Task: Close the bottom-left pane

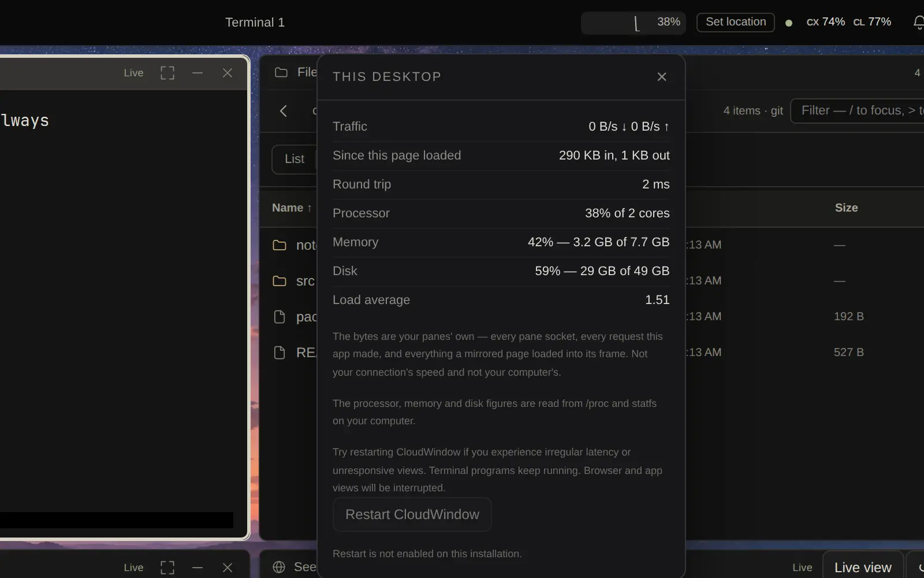Action: click(x=228, y=568)
